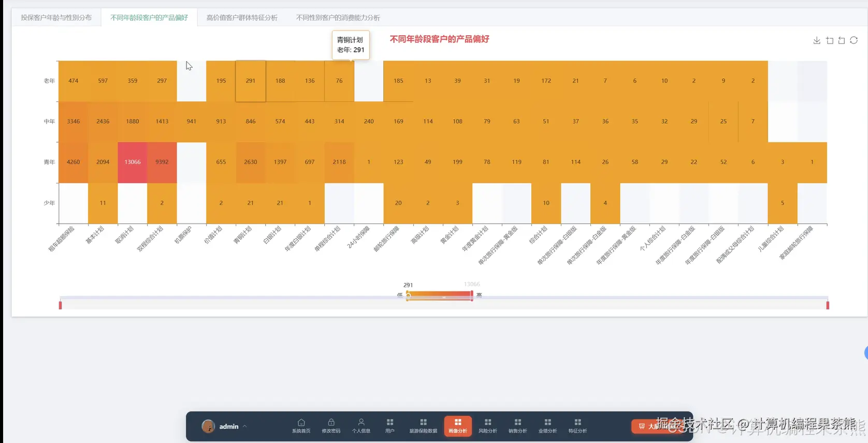Switch to 不同性别客户的消费能力分析 tab
This screenshot has width=868, height=443.
click(338, 18)
